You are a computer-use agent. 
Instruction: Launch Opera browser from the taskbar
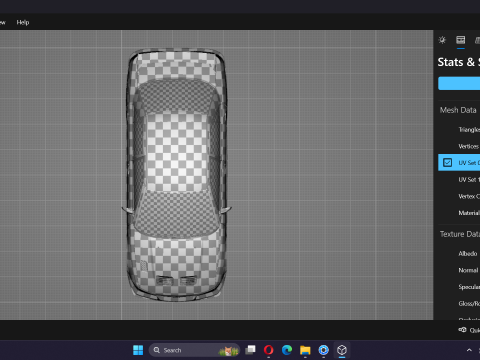pyautogui.click(x=268, y=350)
